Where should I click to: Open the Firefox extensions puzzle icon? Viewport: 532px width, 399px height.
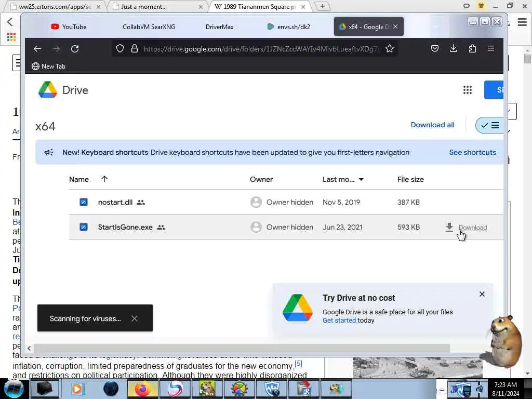coord(472,48)
